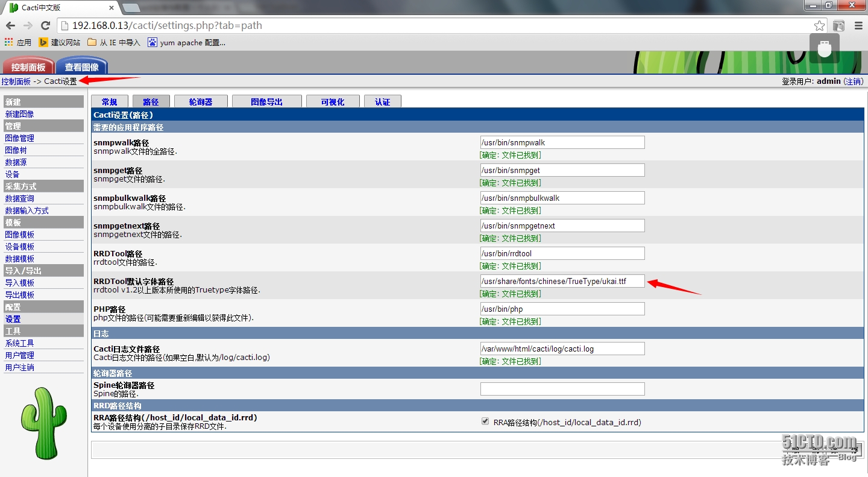Open 数据源 in the sidebar
868x477 pixels.
point(16,162)
